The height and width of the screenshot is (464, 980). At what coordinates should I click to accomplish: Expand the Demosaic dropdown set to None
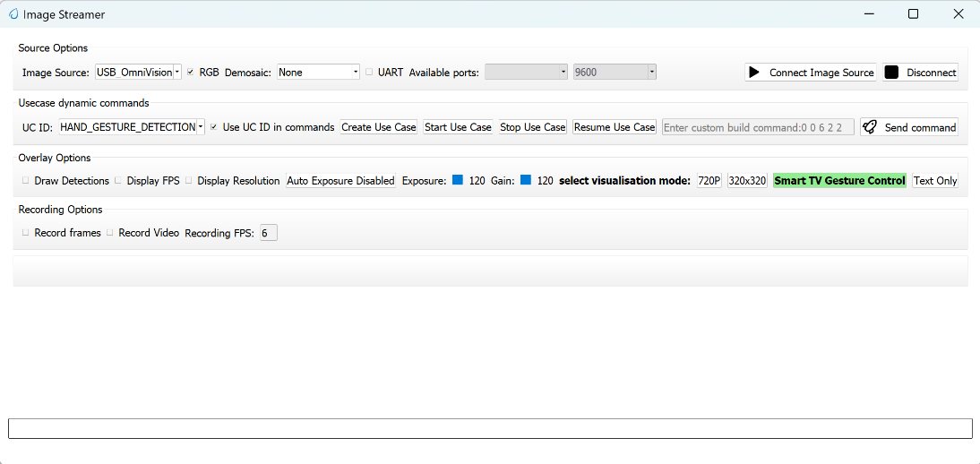[318, 73]
